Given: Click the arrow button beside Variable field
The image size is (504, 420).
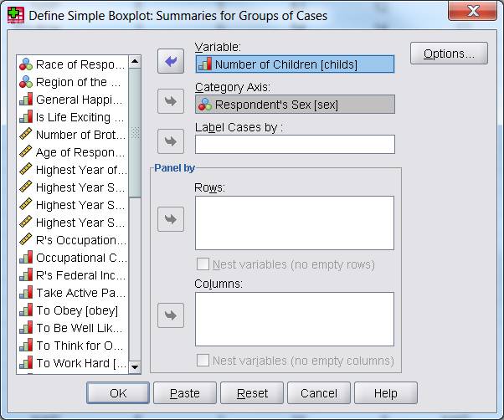Looking at the screenshot, I should [x=171, y=61].
